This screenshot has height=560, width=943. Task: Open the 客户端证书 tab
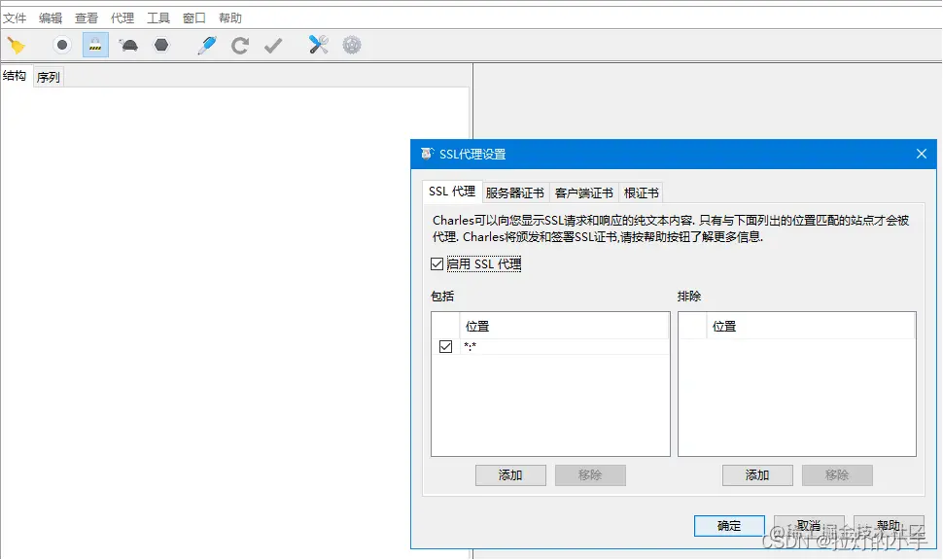coord(582,192)
